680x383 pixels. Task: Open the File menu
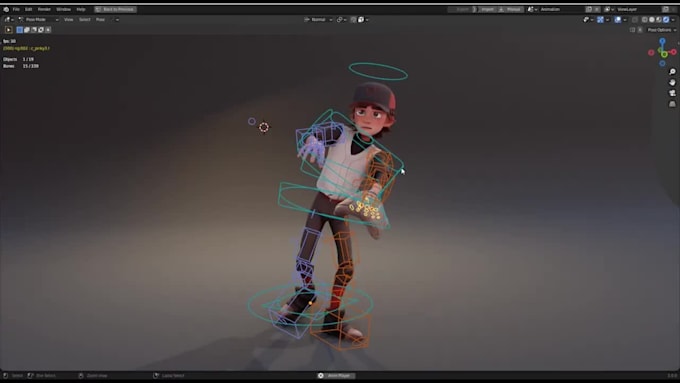tap(16, 9)
